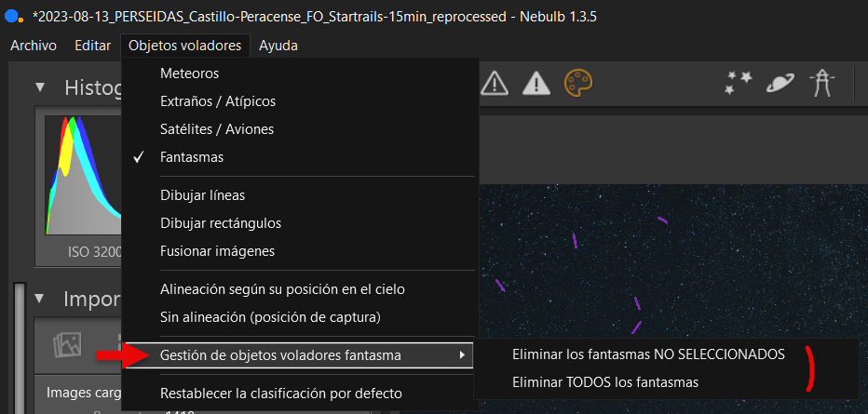Screen dimensions: 868x414
Task: Choose Eliminar los fantasmas NO SELECCIONADOS
Action: 649,354
